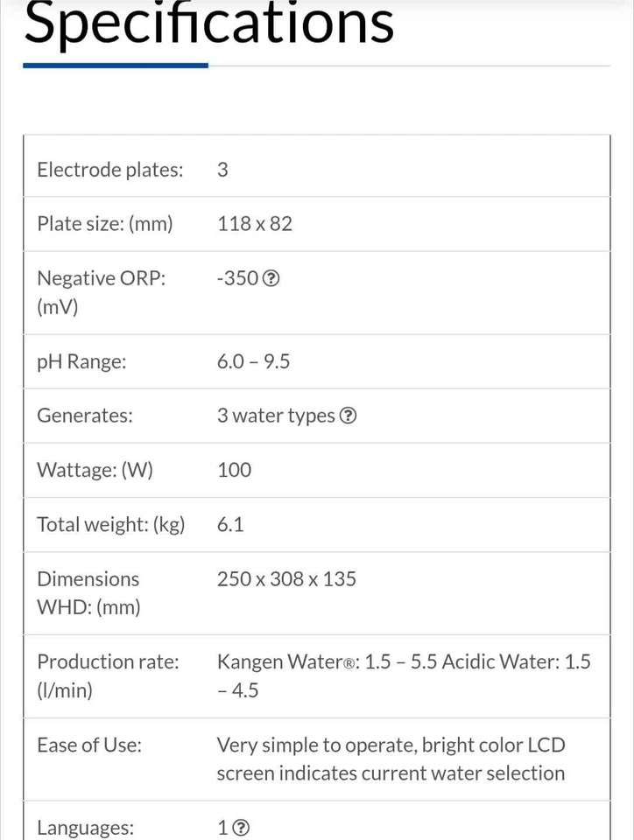The image size is (634, 840).
Task: Click the Negative ORP (mV) label
Action: 101,292
